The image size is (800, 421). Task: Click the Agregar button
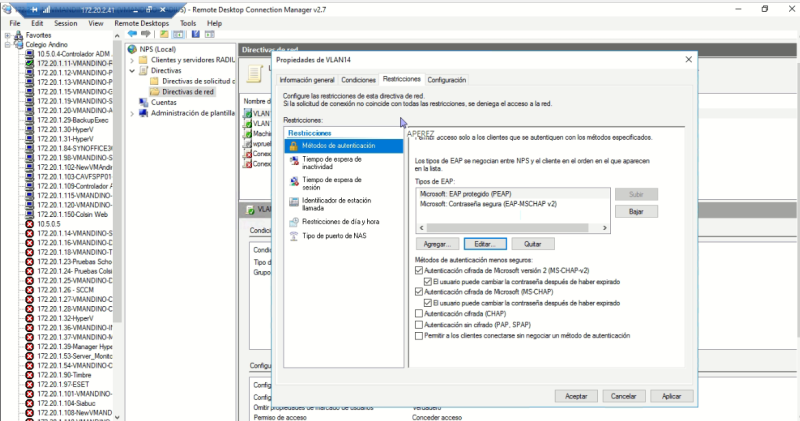(437, 244)
